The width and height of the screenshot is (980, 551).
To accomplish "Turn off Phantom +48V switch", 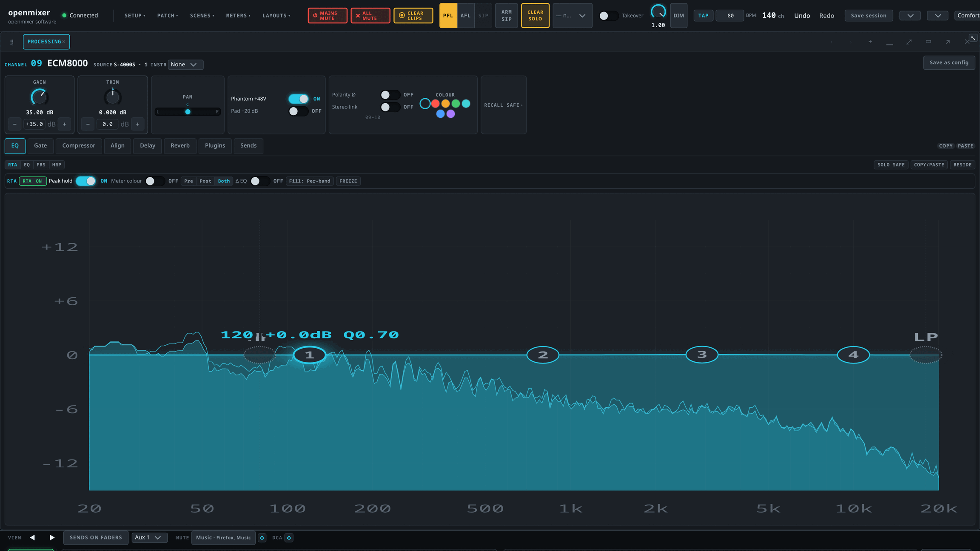I will (x=299, y=99).
